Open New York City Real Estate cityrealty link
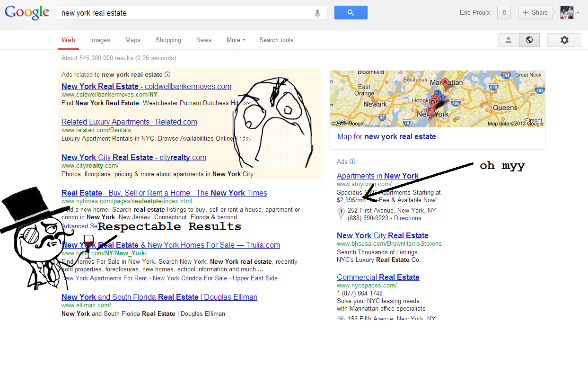The height and width of the screenshot is (367, 588). point(134,157)
